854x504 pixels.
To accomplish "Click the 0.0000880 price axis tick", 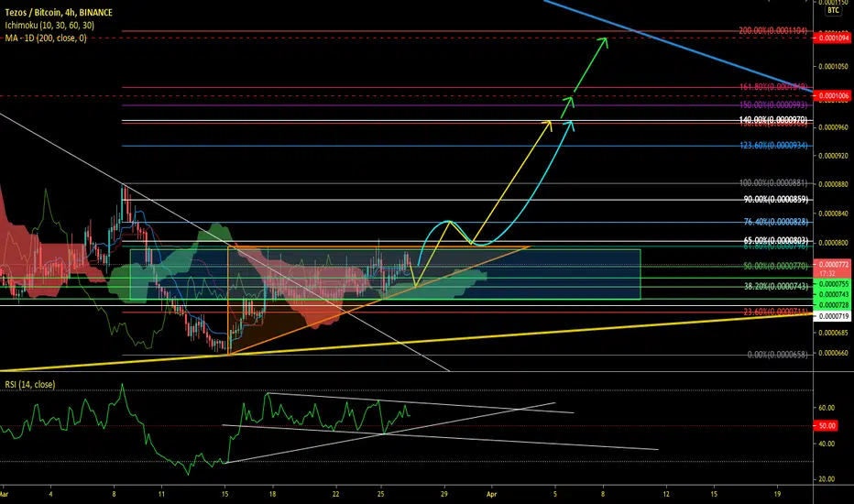I will pos(833,185).
